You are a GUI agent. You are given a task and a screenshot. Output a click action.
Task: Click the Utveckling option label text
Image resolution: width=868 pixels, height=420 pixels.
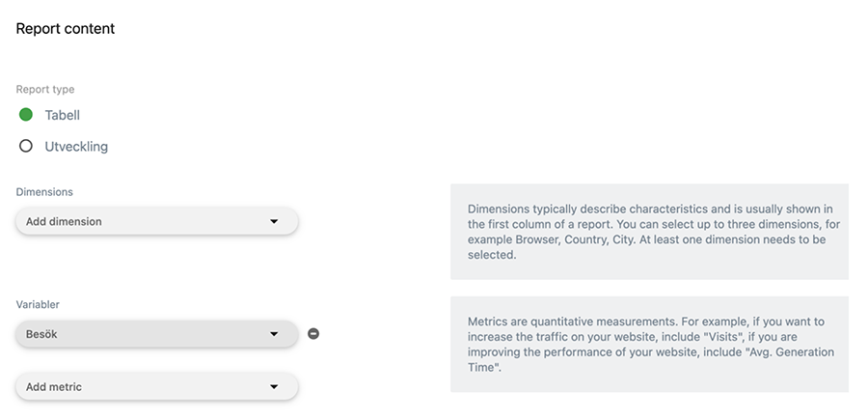76,147
